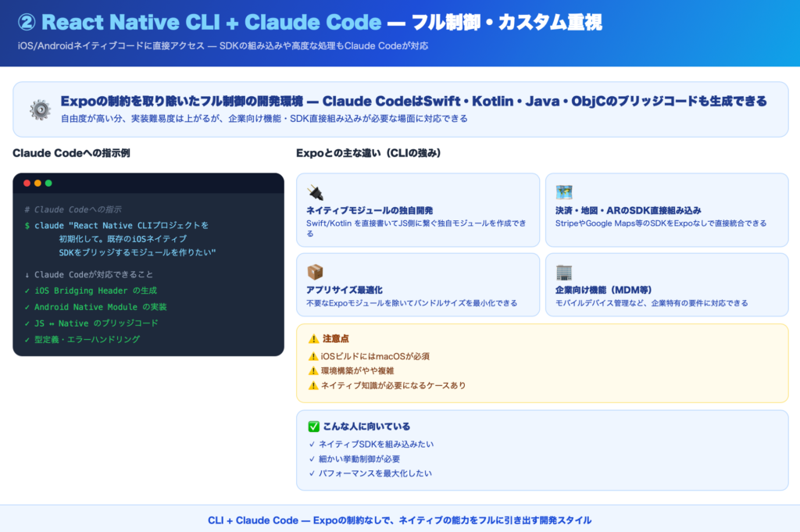Click the iOS Bridging Header の生成 line
Screen dimensions: 800x532
pyautogui.click(x=91, y=291)
